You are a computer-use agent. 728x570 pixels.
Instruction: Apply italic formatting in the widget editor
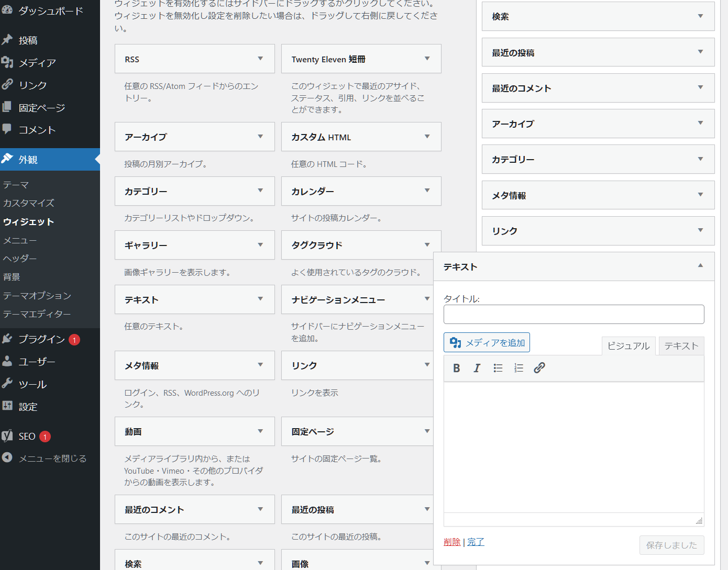477,368
